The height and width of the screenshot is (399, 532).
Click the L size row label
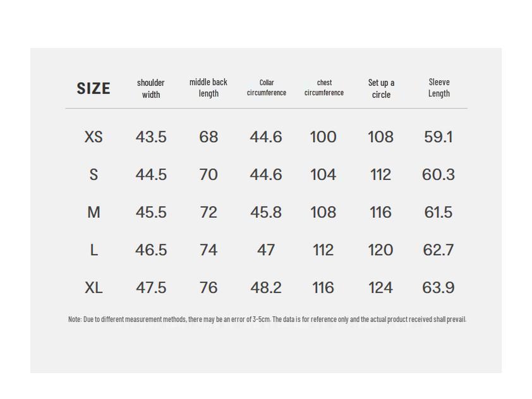pyautogui.click(x=94, y=251)
